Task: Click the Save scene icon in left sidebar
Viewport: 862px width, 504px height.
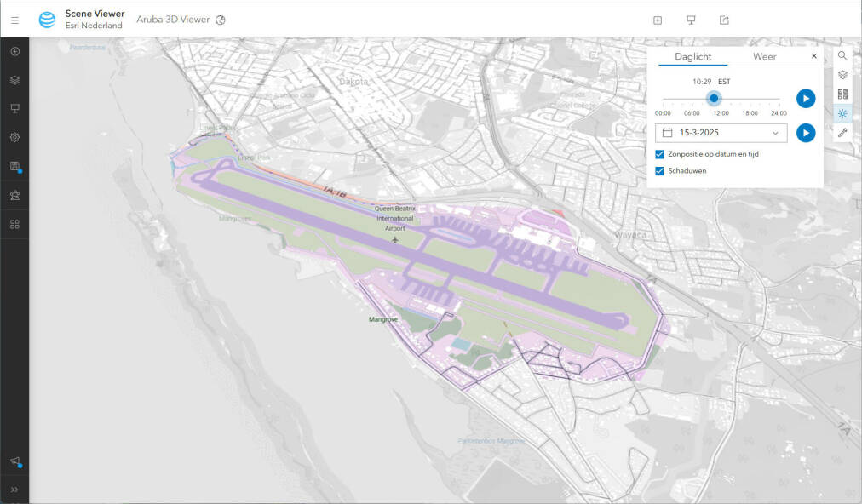Action: point(14,166)
